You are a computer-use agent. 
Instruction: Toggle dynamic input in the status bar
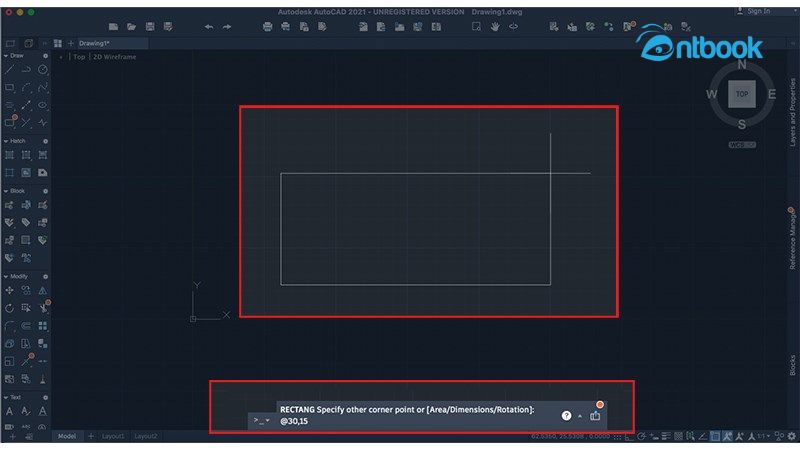pos(654,437)
